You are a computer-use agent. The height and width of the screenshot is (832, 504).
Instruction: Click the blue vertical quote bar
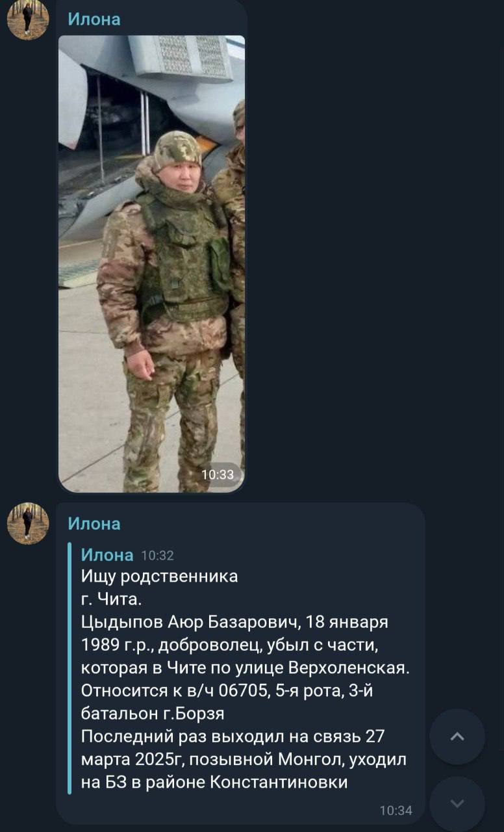pyautogui.click(x=69, y=668)
